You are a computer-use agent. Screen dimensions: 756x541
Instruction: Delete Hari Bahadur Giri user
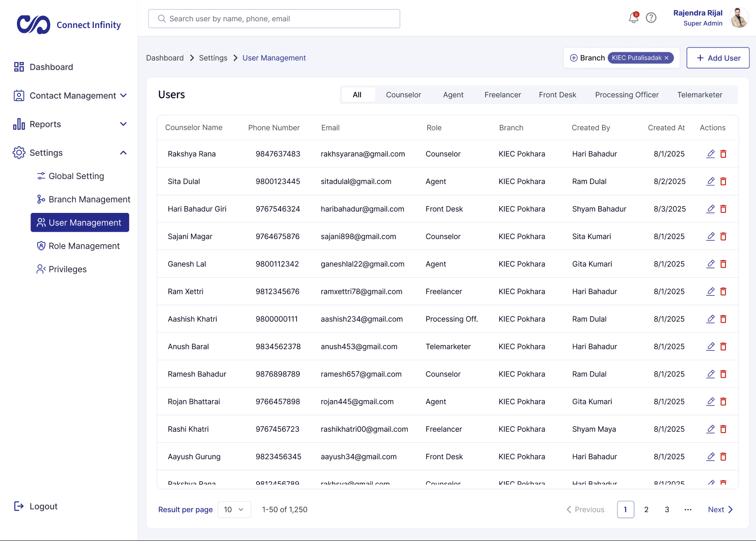(723, 209)
